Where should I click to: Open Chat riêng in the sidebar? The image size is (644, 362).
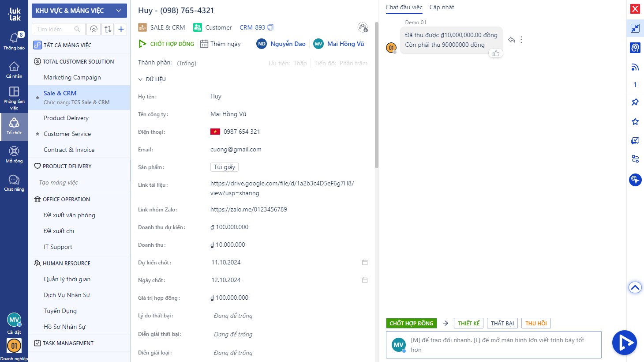14,182
